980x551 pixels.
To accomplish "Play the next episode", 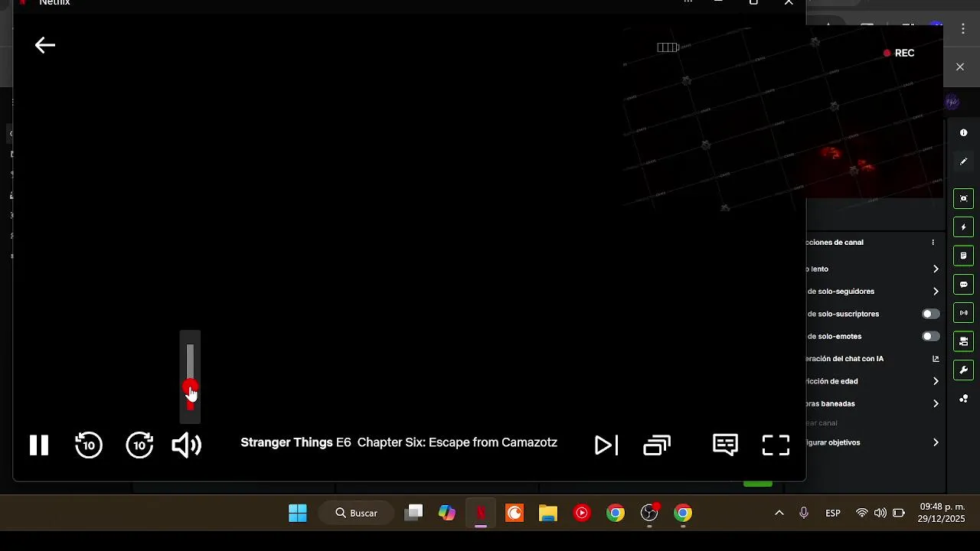I will (606, 445).
